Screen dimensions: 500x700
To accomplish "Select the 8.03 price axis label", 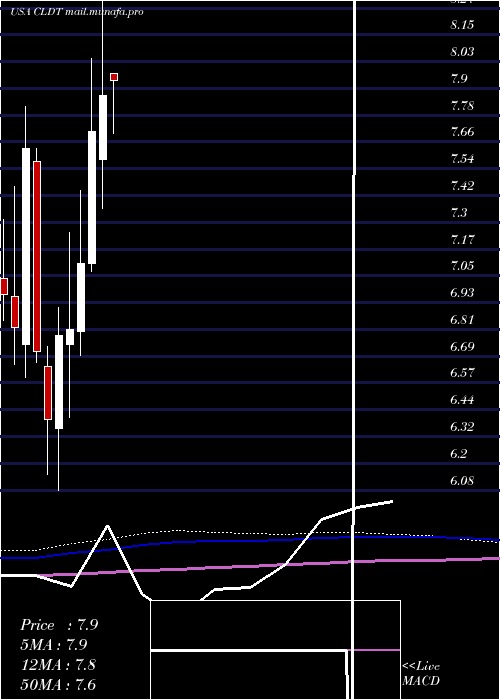I will (462, 52).
